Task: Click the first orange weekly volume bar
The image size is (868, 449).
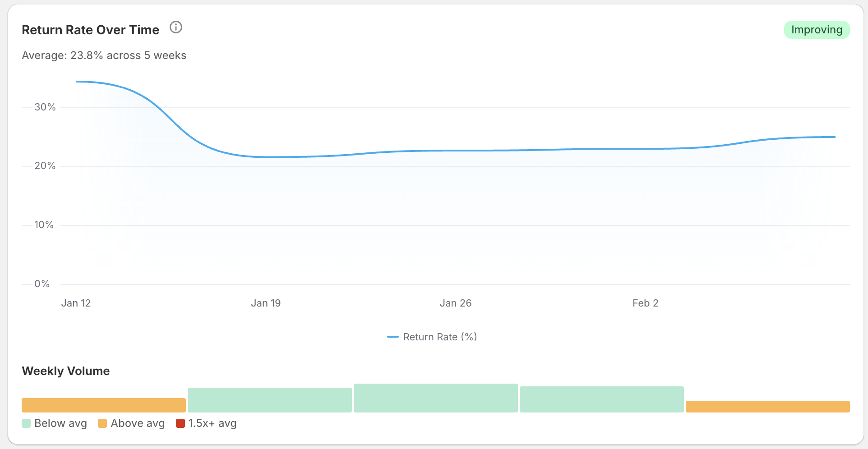Action: pyautogui.click(x=104, y=405)
